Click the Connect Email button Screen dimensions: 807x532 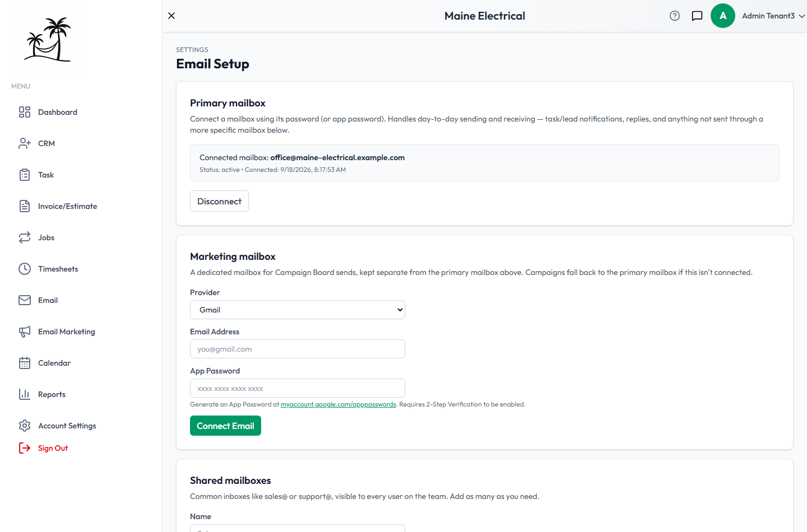click(225, 426)
